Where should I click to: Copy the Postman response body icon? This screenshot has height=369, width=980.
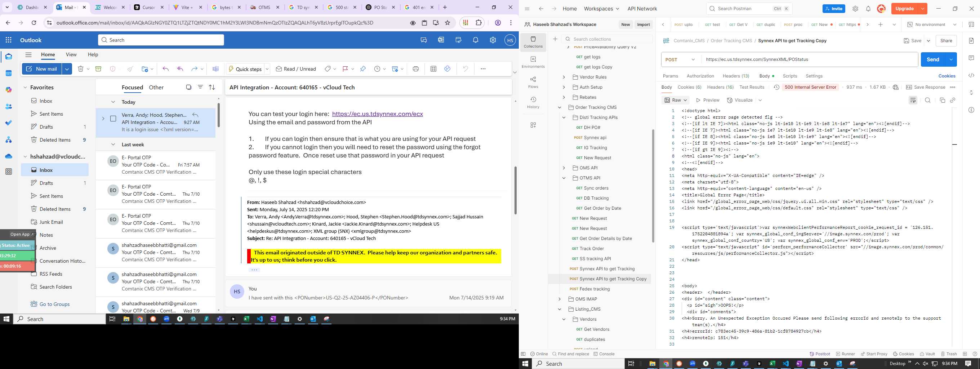point(942,100)
